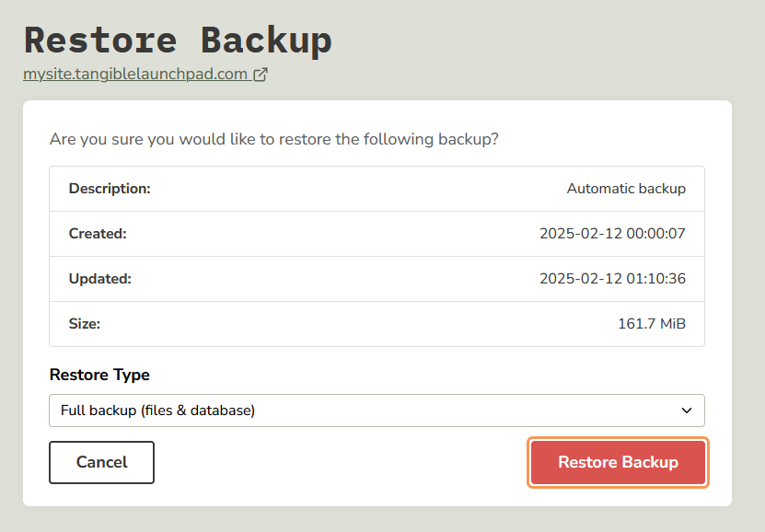Image resolution: width=765 pixels, height=532 pixels.
Task: Expand the Restore Type dropdown arrow
Action: pos(686,411)
